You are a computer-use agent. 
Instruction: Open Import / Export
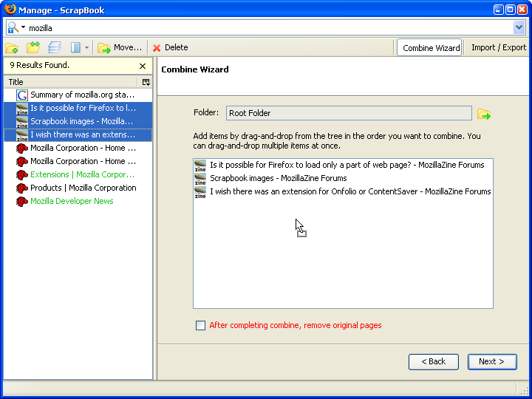coord(499,47)
